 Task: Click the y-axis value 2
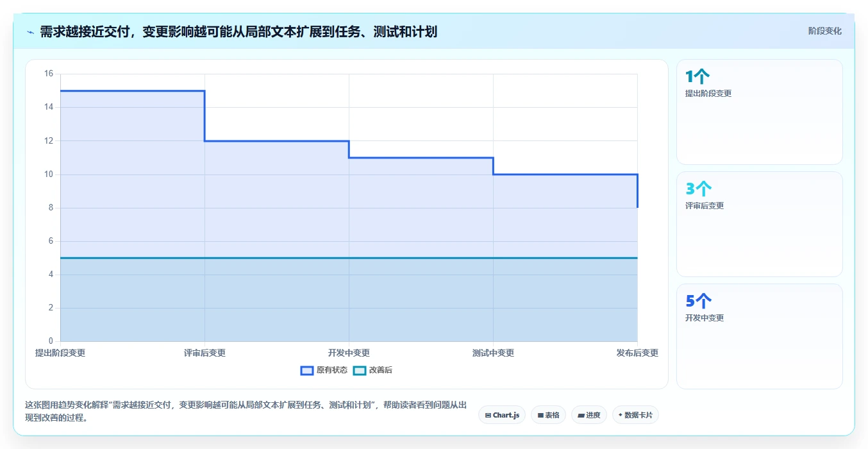[x=51, y=308]
